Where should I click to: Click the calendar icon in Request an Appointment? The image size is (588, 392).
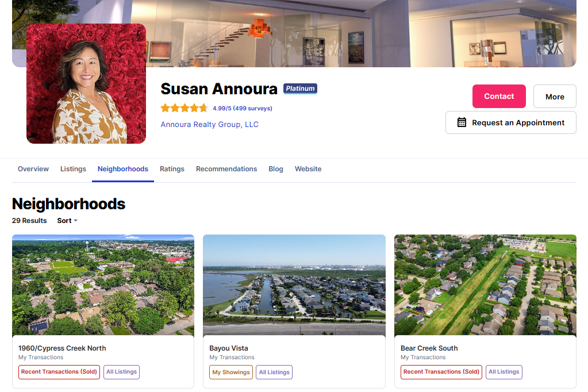click(462, 122)
